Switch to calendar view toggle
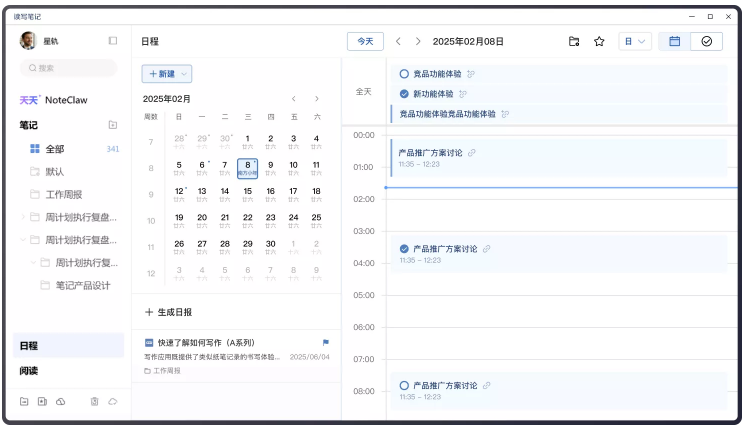The image size is (745, 429). click(674, 41)
